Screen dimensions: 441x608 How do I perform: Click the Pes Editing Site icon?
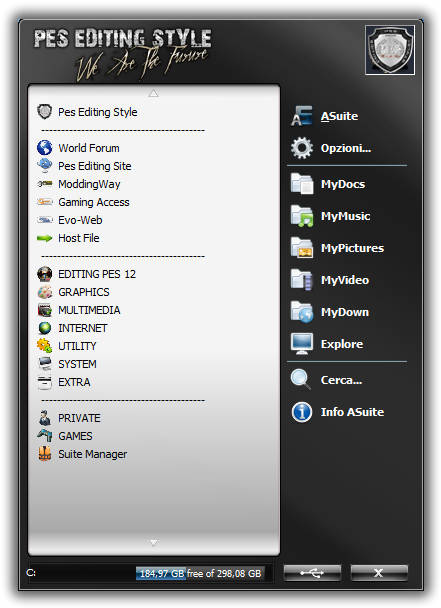[x=45, y=166]
